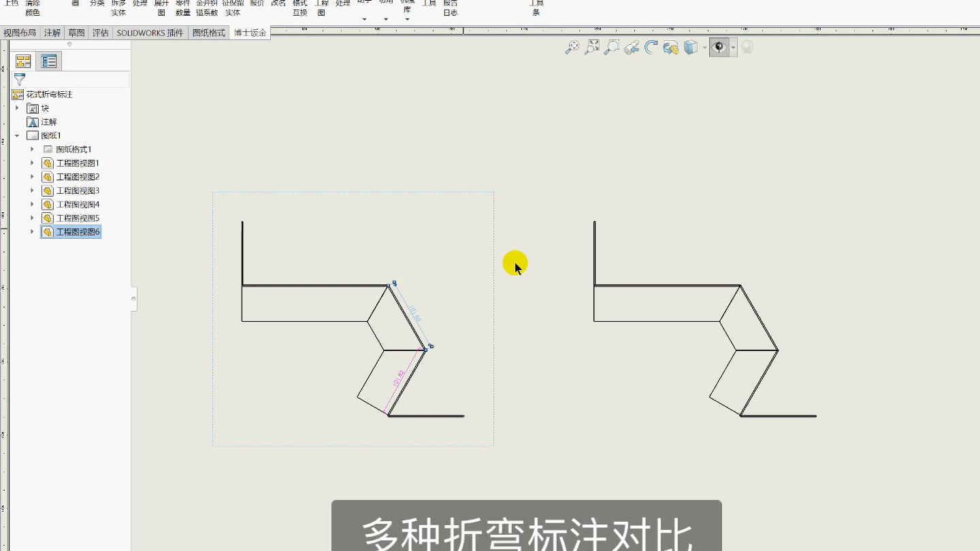Viewport: 980px width, 551px height.
Task: Select the blue bend dimension text
Action: [415, 315]
